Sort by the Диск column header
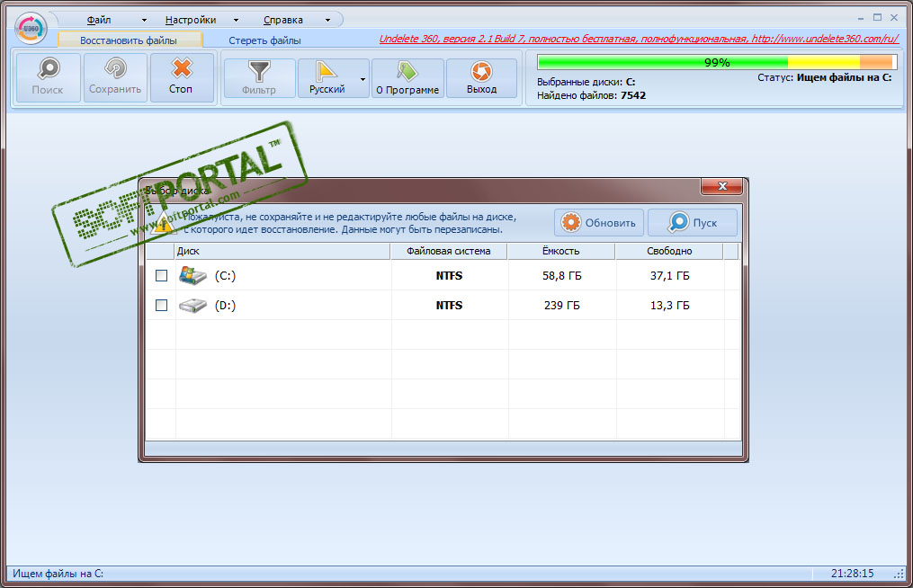Screen dimensions: 913x588 [282, 251]
